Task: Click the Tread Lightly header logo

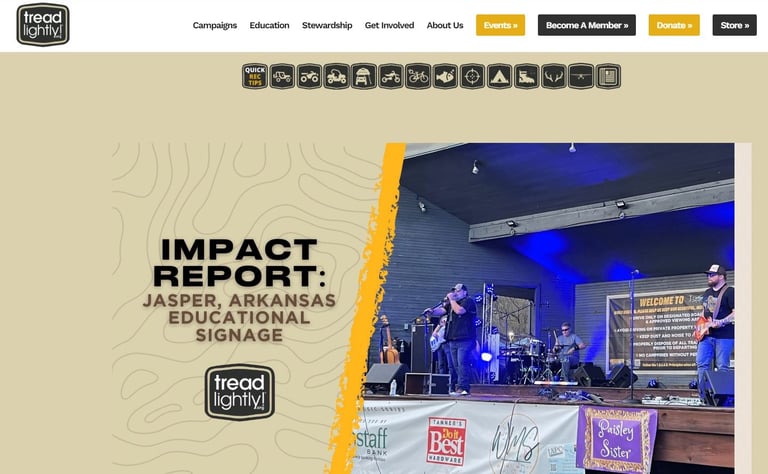Action: [43, 24]
